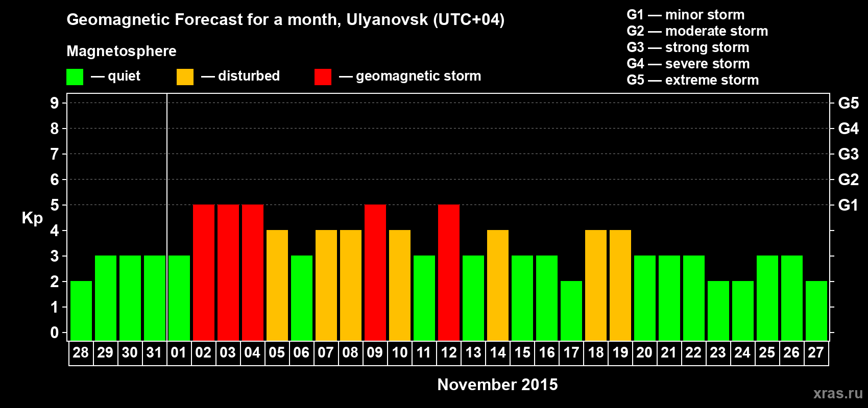Click the red geomagnetic storm legend swatch
Image resolution: width=868 pixels, height=408 pixels.
point(323,77)
